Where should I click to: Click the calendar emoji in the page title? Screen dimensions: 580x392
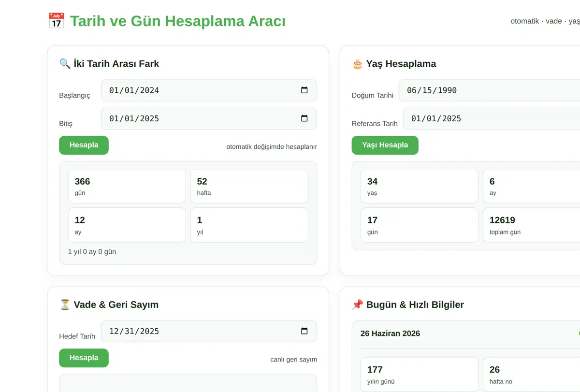[56, 21]
